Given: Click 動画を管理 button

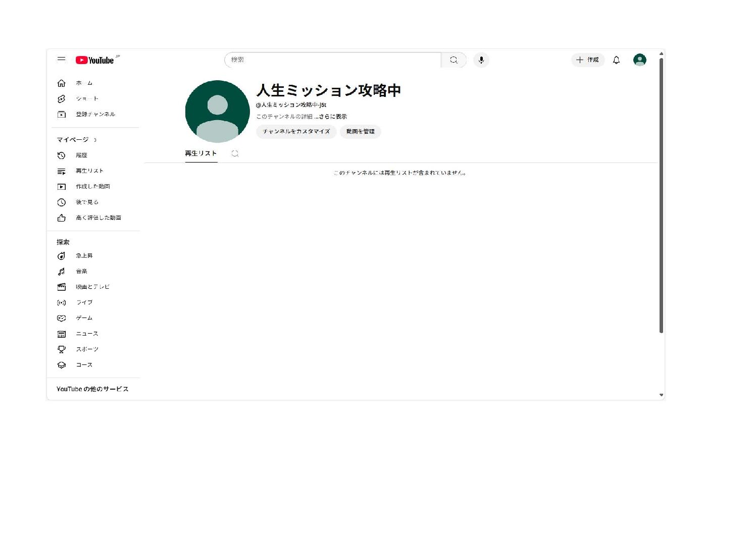Looking at the screenshot, I should pyautogui.click(x=361, y=132).
